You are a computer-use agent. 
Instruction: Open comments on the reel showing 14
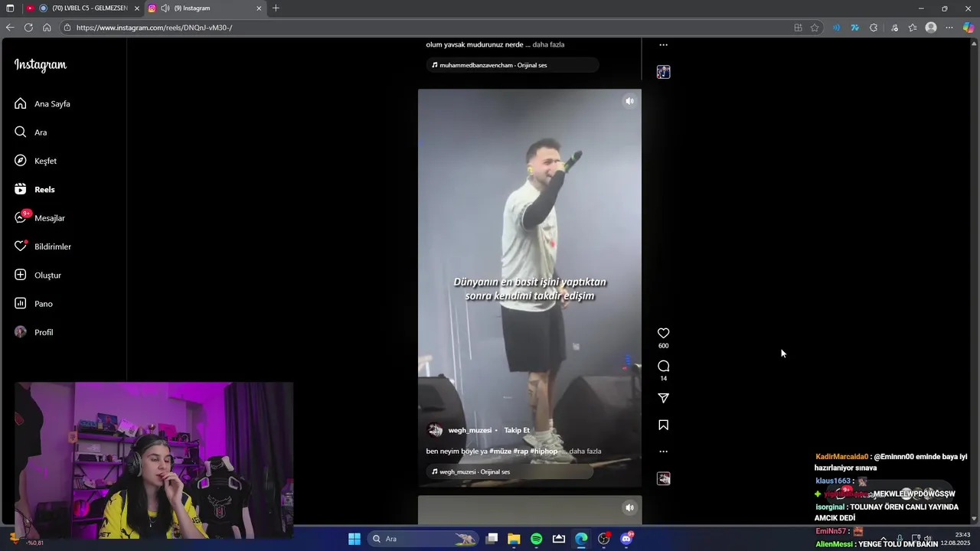pyautogui.click(x=664, y=366)
